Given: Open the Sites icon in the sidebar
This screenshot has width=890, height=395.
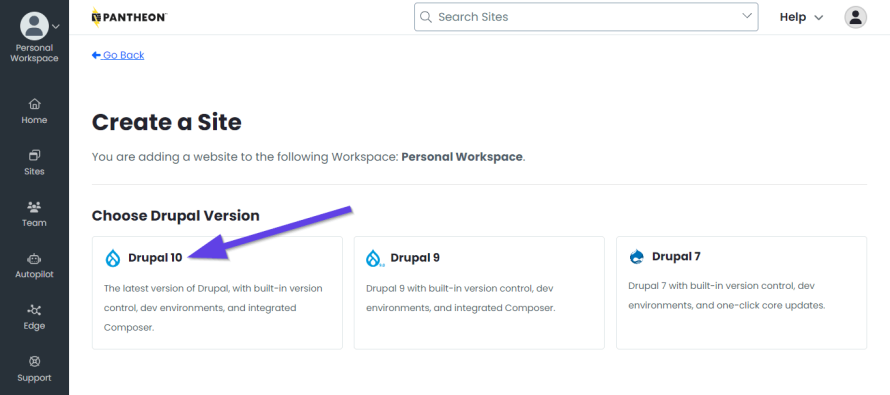Looking at the screenshot, I should coord(34,155).
